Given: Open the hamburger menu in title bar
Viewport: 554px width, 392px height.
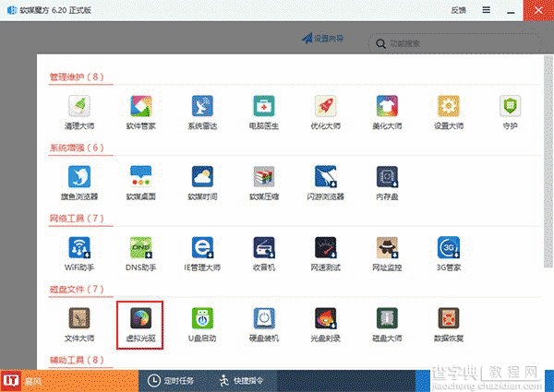Looking at the screenshot, I should [487, 10].
